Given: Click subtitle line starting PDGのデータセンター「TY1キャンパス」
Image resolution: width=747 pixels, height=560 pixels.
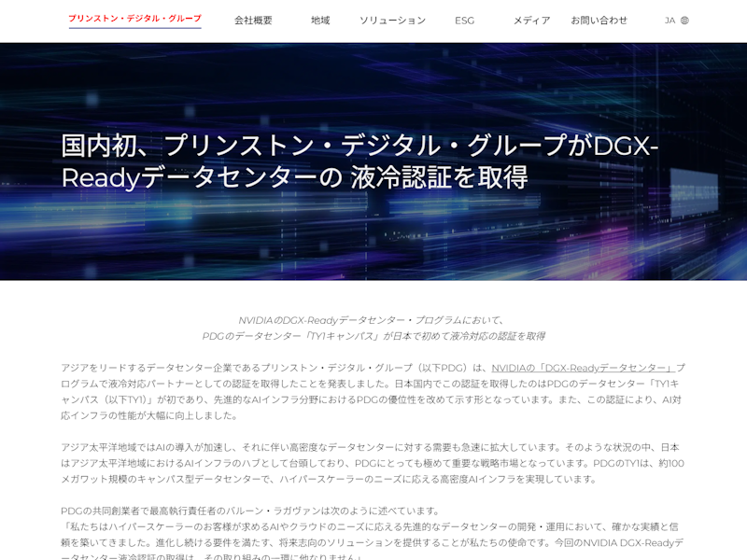Looking at the screenshot, I should point(373,336).
